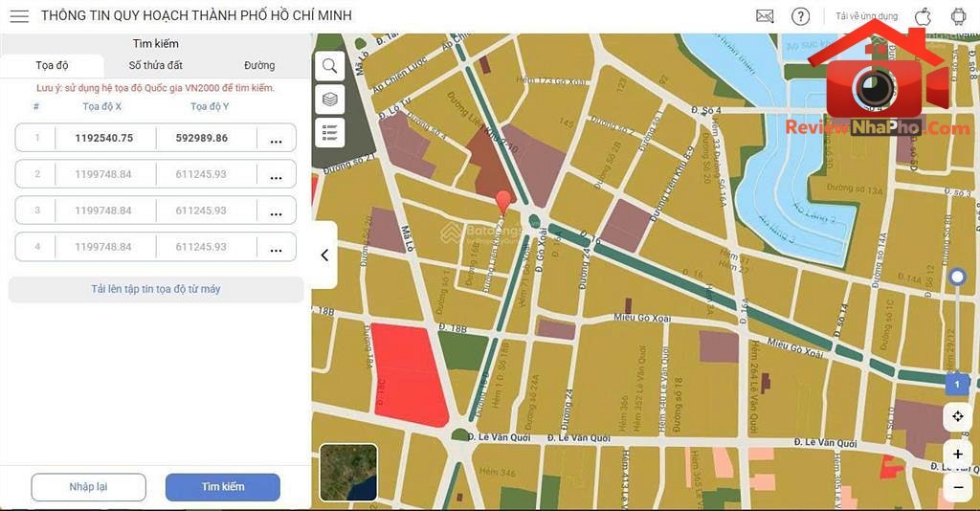980x511 pixels.
Task: Download the Apple app version
Action: [x=924, y=16]
